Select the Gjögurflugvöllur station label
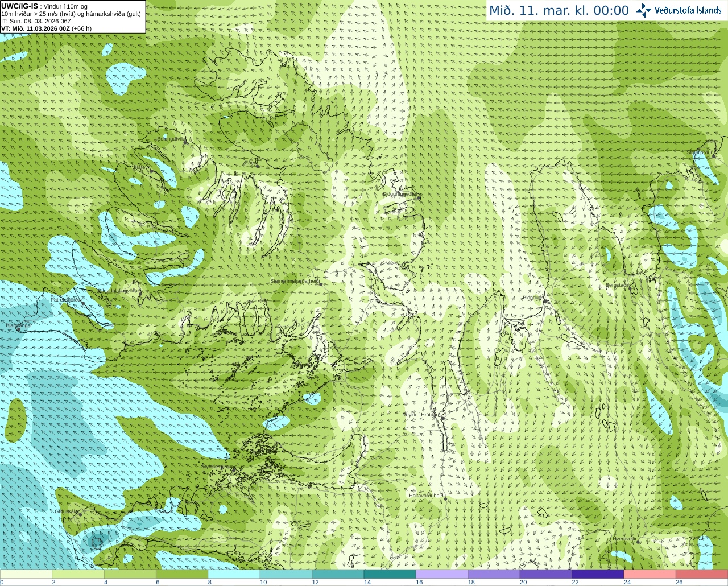This screenshot has height=586, width=728. [400, 194]
